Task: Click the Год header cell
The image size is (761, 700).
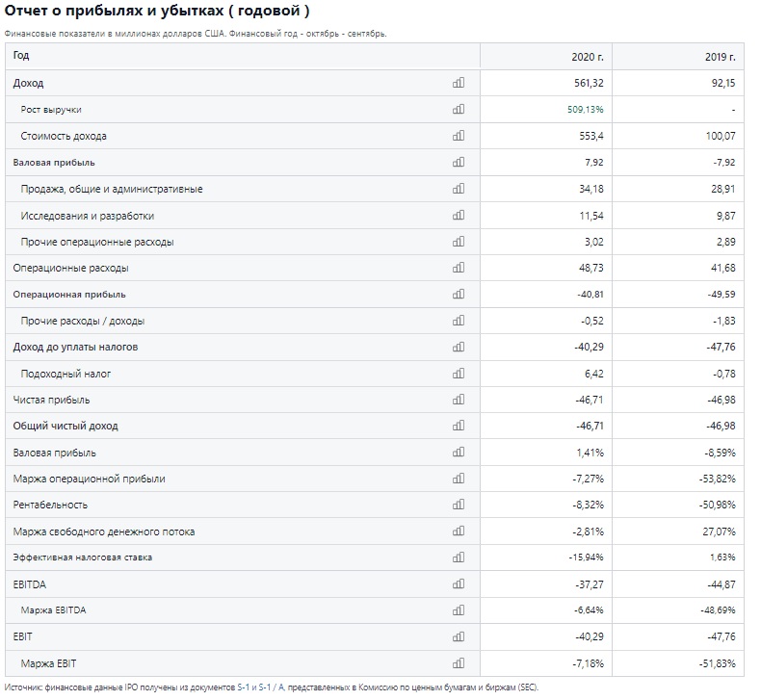Action: tap(243, 56)
